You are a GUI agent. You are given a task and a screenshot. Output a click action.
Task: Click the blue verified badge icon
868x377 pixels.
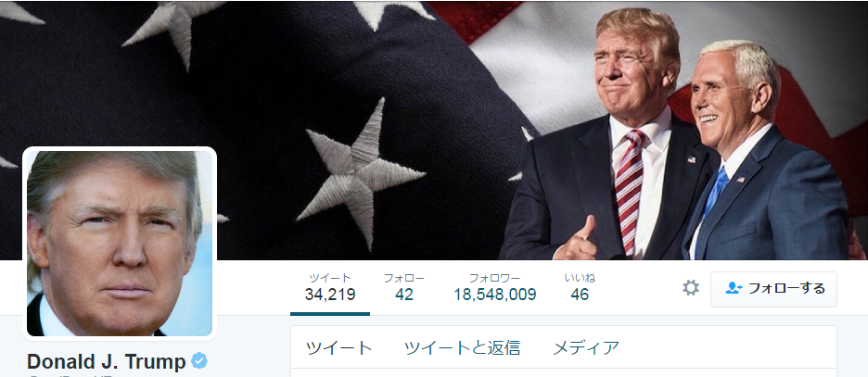coord(199,361)
